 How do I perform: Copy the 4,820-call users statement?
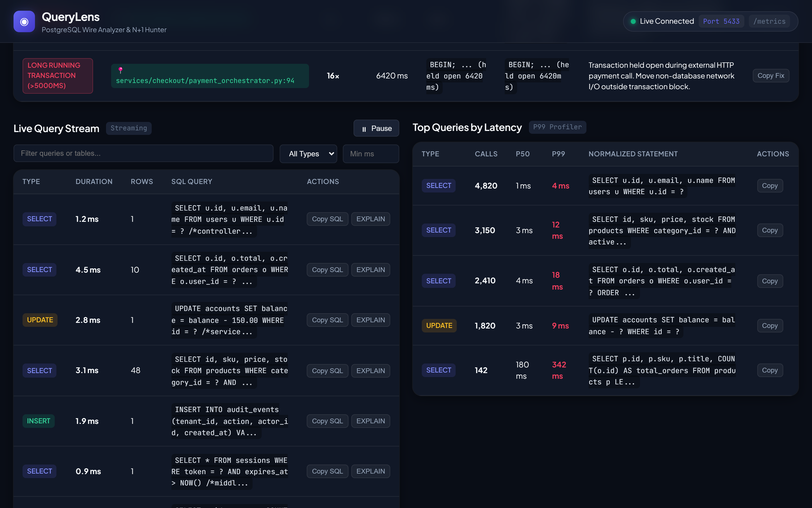coord(770,186)
